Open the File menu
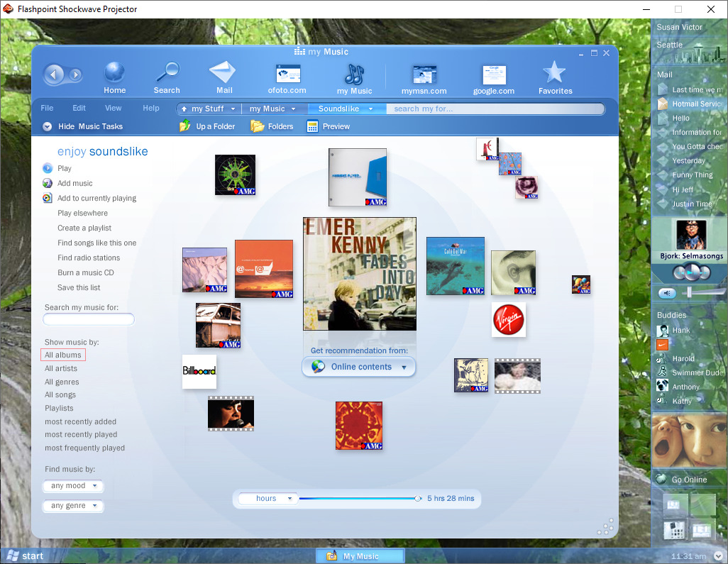Image resolution: width=728 pixels, height=564 pixels. [47, 108]
